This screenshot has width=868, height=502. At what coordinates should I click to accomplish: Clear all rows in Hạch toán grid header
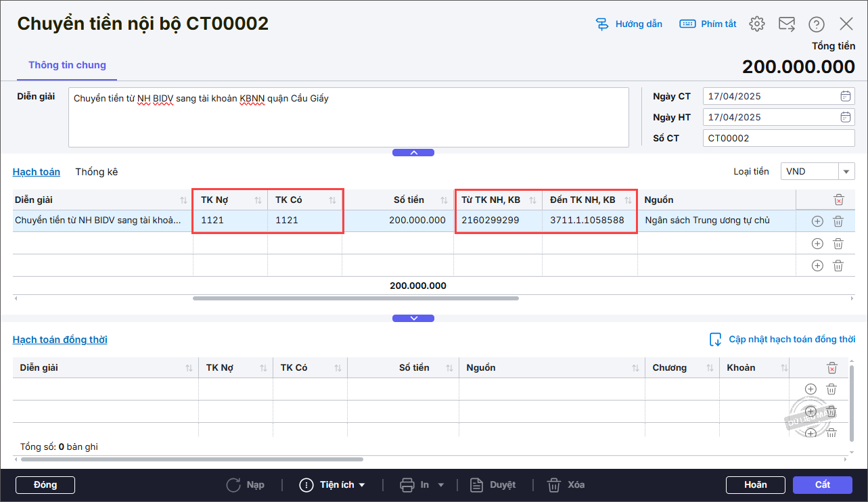pyautogui.click(x=838, y=200)
